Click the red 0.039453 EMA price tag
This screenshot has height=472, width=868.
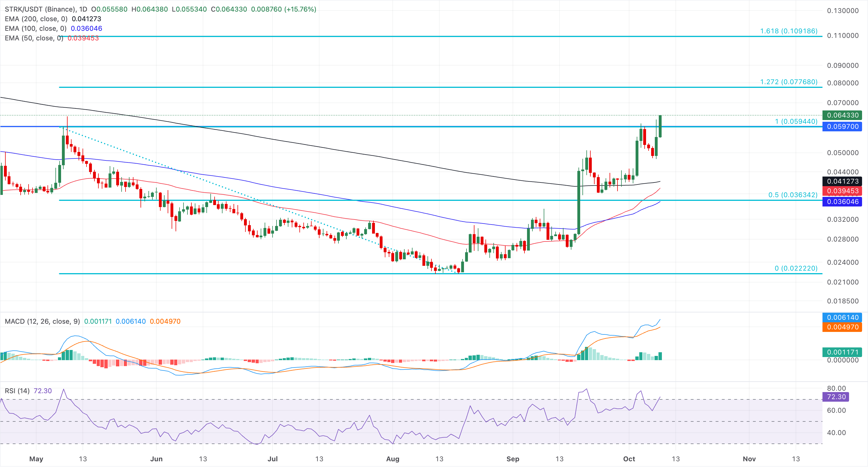point(842,191)
